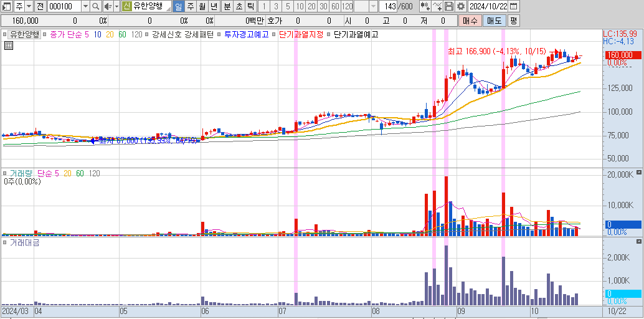Click the 매수 buy button
644x319 pixels.
point(470,21)
